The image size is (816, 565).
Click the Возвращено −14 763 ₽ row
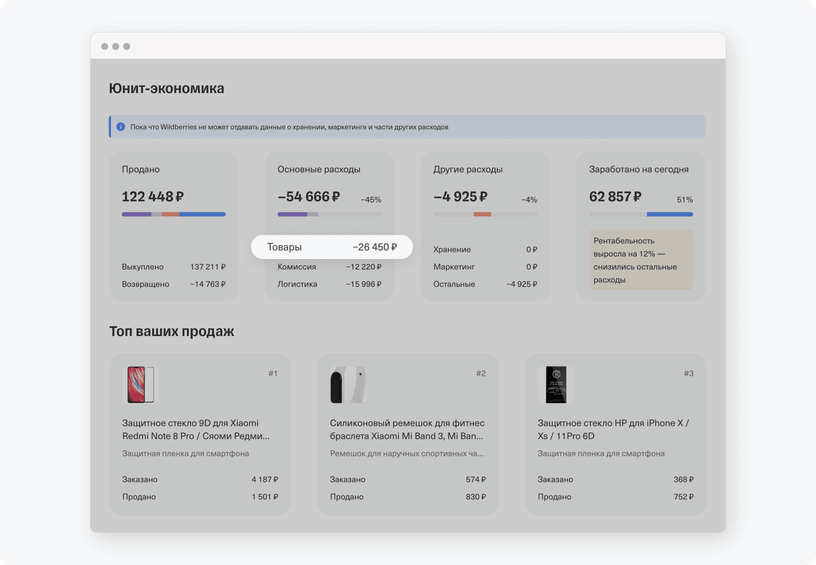point(174,284)
